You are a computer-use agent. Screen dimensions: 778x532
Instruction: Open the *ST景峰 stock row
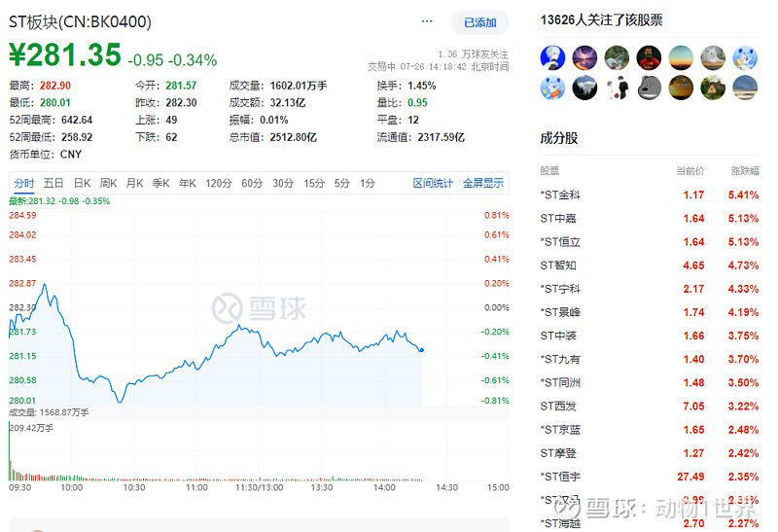(650, 312)
